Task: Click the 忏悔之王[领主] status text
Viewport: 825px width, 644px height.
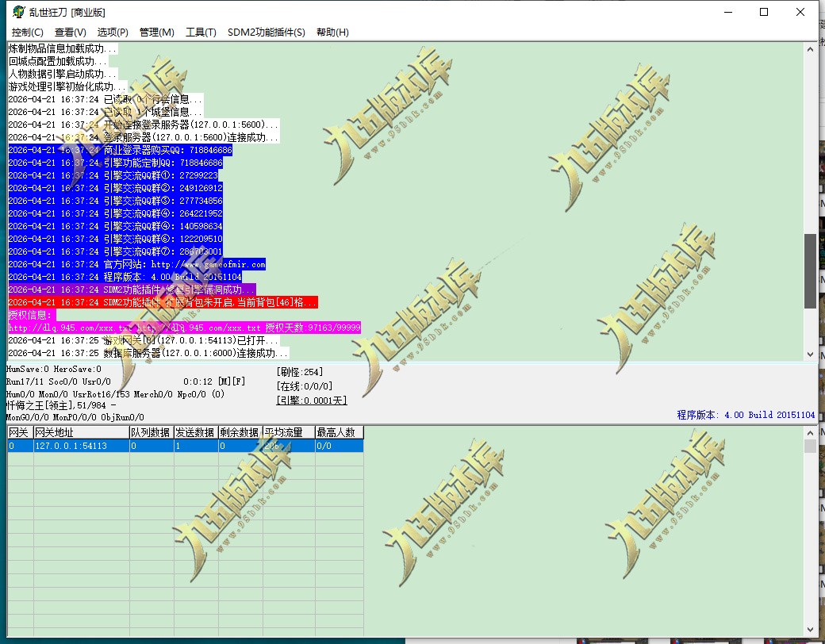Action: (61, 405)
